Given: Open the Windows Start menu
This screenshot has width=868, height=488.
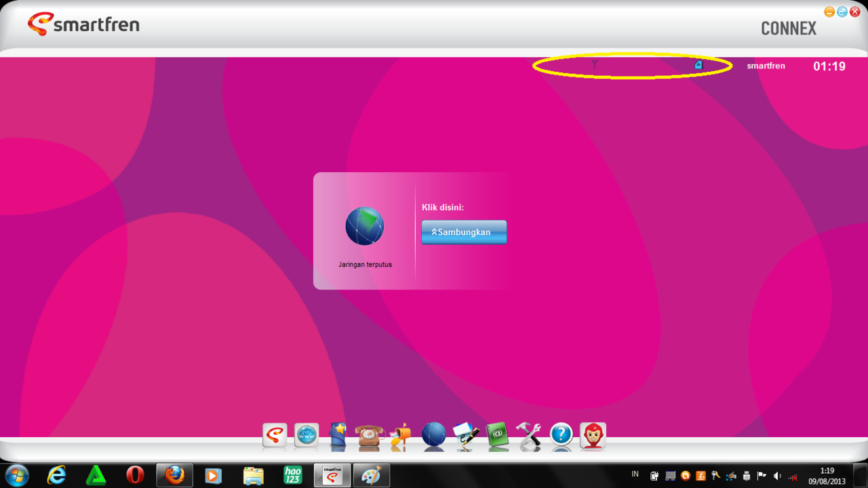Looking at the screenshot, I should [x=17, y=475].
